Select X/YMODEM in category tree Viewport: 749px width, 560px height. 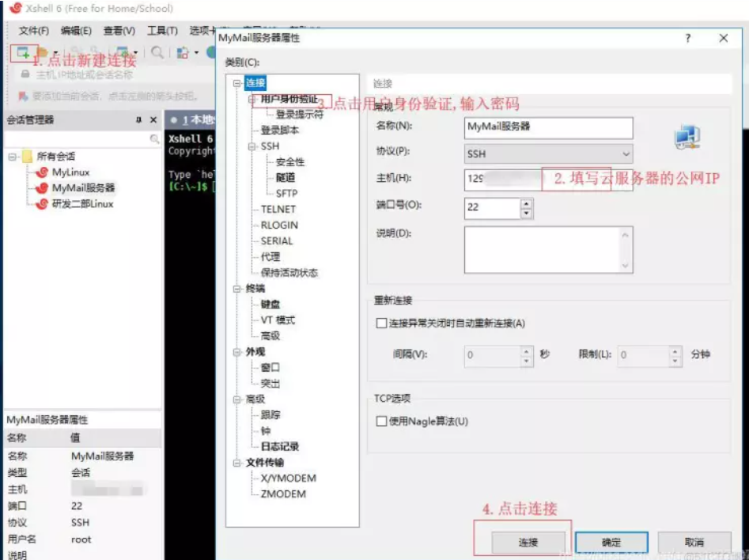click(x=289, y=479)
